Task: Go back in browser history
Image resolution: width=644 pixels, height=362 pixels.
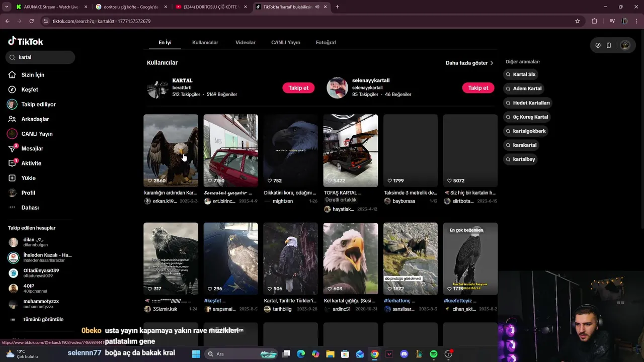Action: click(7, 21)
